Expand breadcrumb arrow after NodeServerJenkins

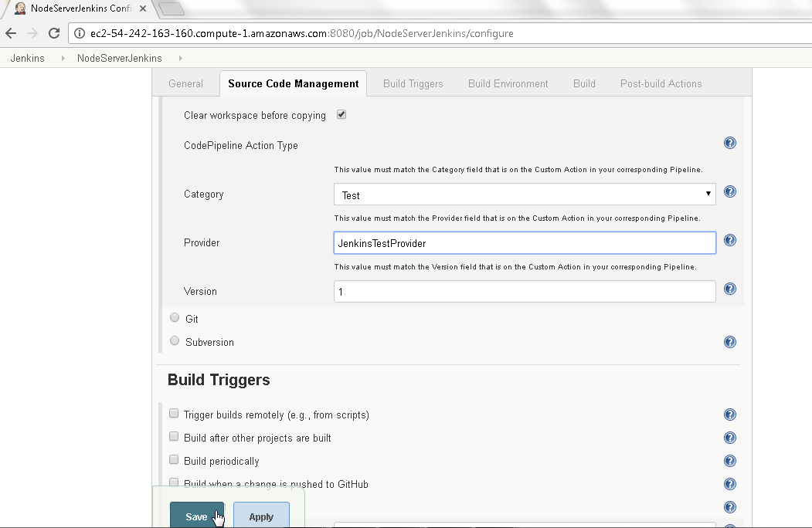[180, 59]
